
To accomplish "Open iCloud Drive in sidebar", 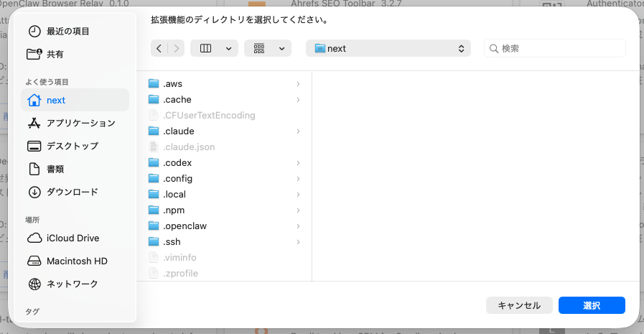I will (x=73, y=238).
